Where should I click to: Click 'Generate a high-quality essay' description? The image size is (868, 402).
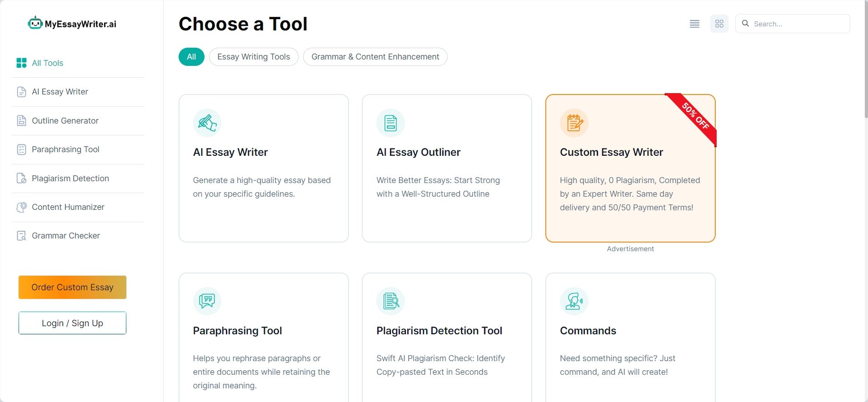262,187
